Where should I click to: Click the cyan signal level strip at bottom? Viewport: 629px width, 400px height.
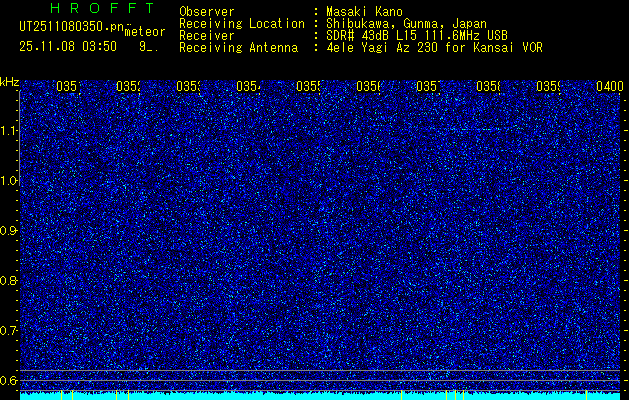click(320, 396)
